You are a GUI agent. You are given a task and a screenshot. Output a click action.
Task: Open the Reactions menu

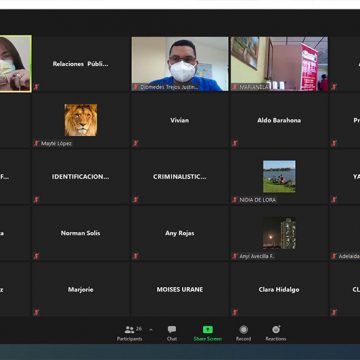click(276, 333)
